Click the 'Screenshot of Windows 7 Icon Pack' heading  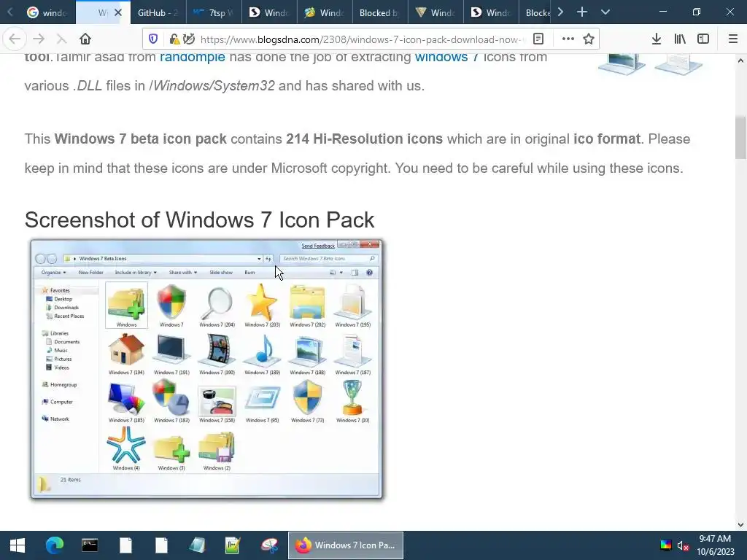(199, 220)
